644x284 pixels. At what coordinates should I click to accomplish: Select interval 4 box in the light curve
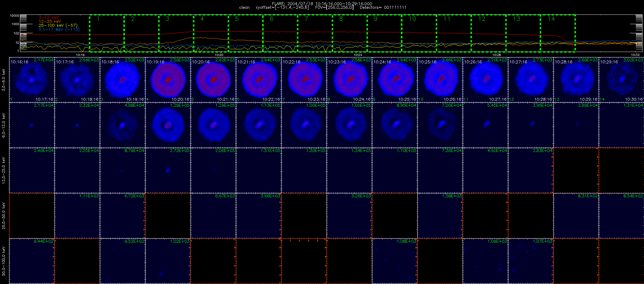(211, 33)
